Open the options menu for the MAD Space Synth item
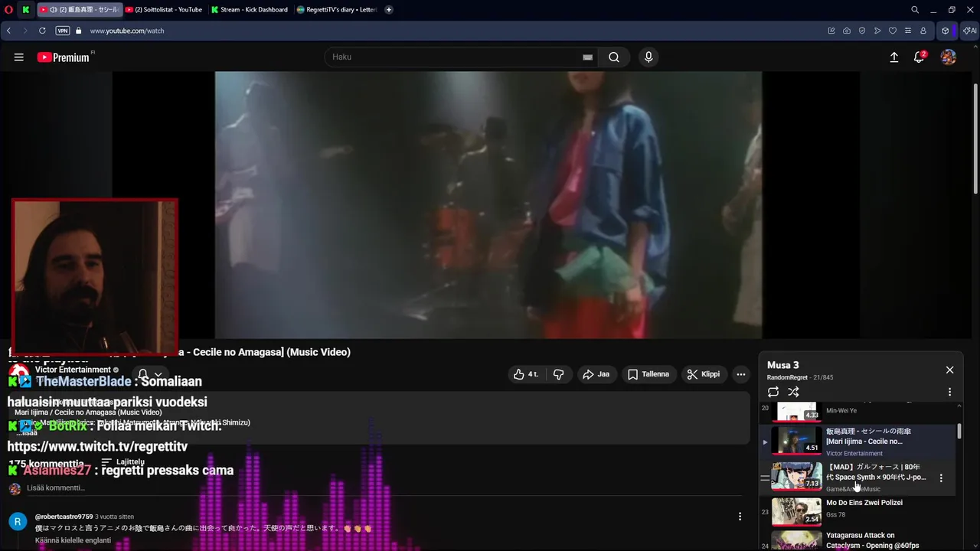Viewport: 980px width, 551px height. (941, 478)
